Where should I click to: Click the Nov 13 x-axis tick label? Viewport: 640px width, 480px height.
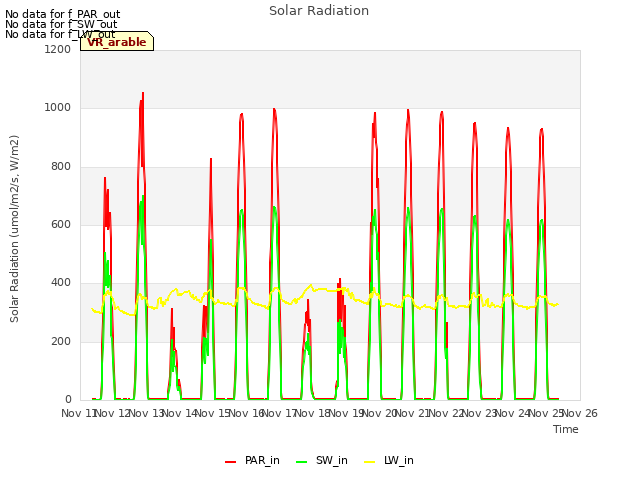[x=147, y=413]
